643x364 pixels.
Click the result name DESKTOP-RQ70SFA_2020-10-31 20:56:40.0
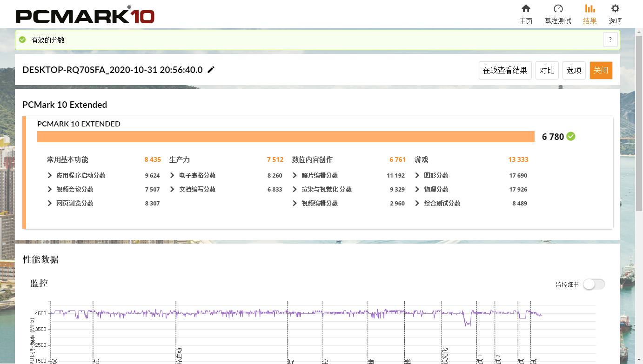(x=113, y=70)
